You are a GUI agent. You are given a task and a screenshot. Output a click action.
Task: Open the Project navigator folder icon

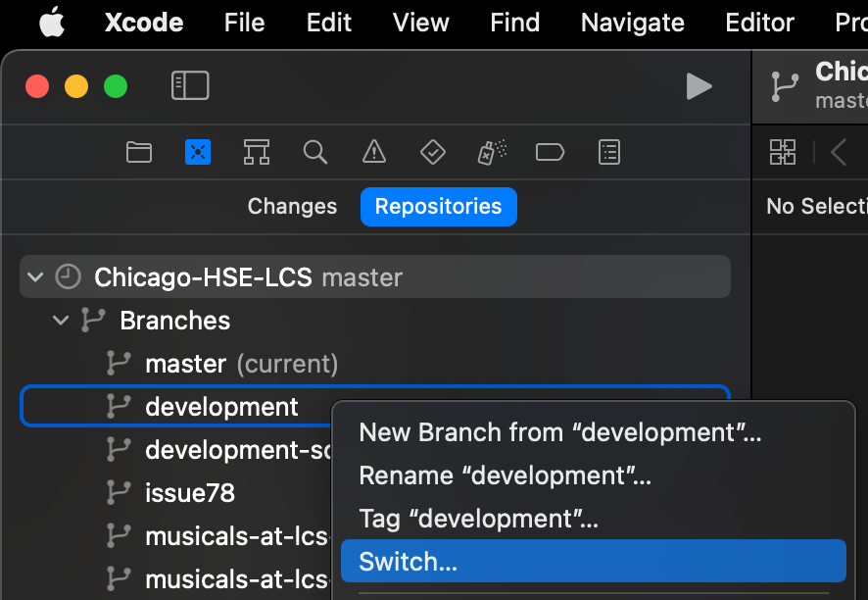[139, 152]
